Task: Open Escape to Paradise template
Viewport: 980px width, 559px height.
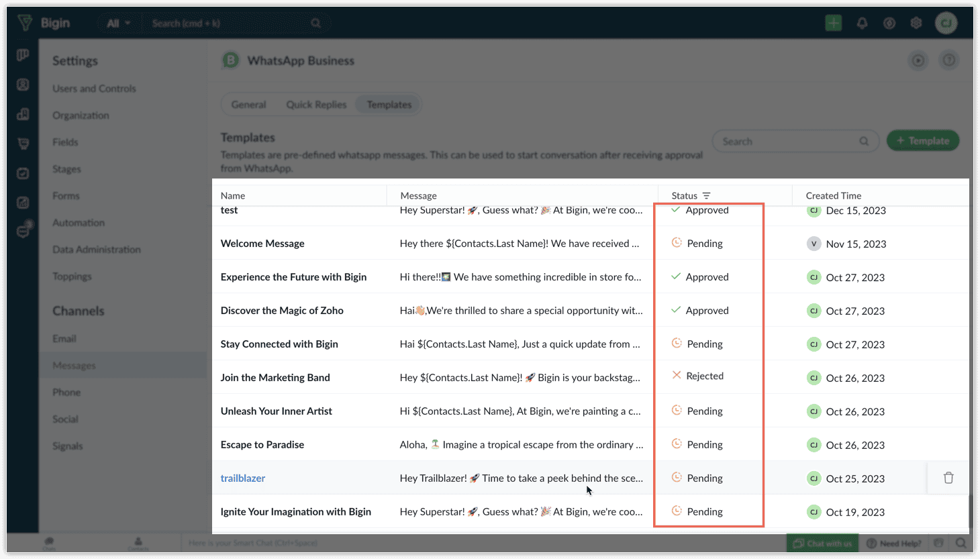Action: (x=262, y=444)
